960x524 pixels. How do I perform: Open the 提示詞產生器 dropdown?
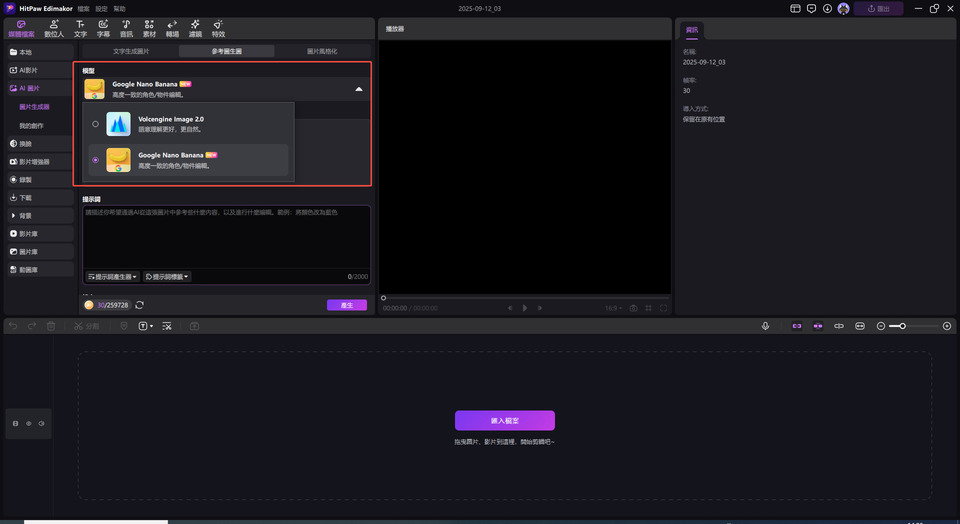tap(112, 276)
